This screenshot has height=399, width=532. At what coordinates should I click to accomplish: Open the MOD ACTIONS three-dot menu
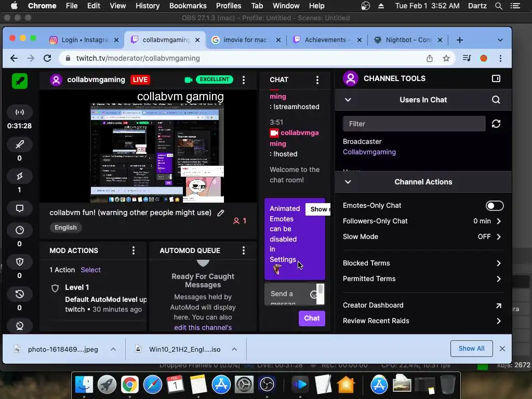point(134,250)
